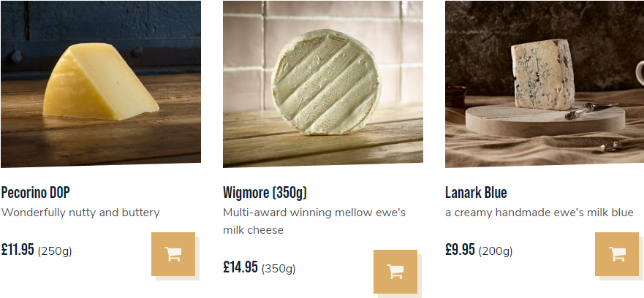Image resolution: width=644 pixels, height=298 pixels.
Task: Open the Lanark Blue product title
Action: 476,192
